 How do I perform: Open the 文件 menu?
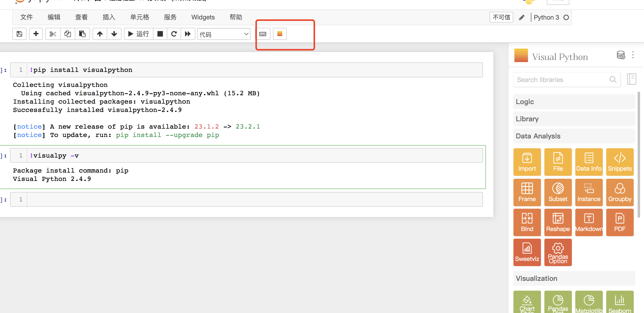pos(27,17)
